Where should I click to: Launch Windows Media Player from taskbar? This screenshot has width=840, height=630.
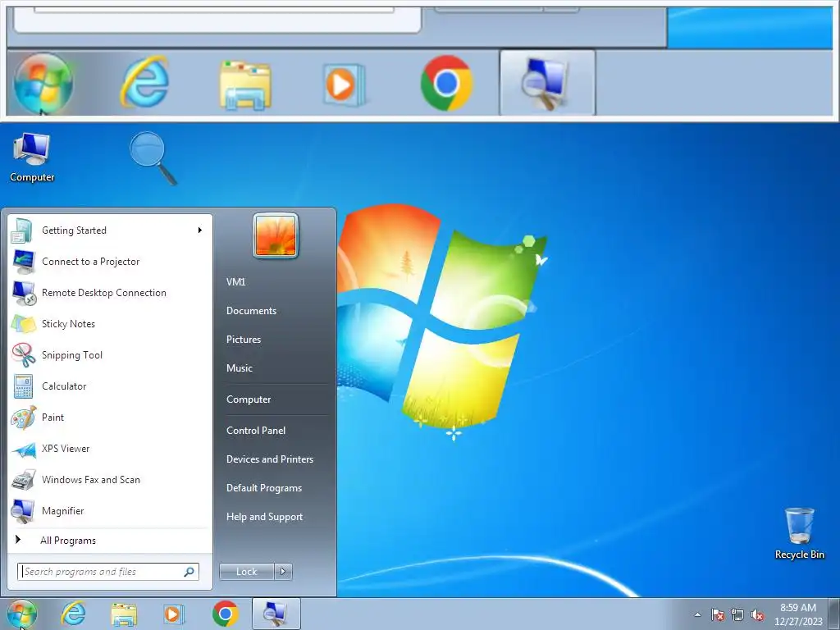point(174,614)
